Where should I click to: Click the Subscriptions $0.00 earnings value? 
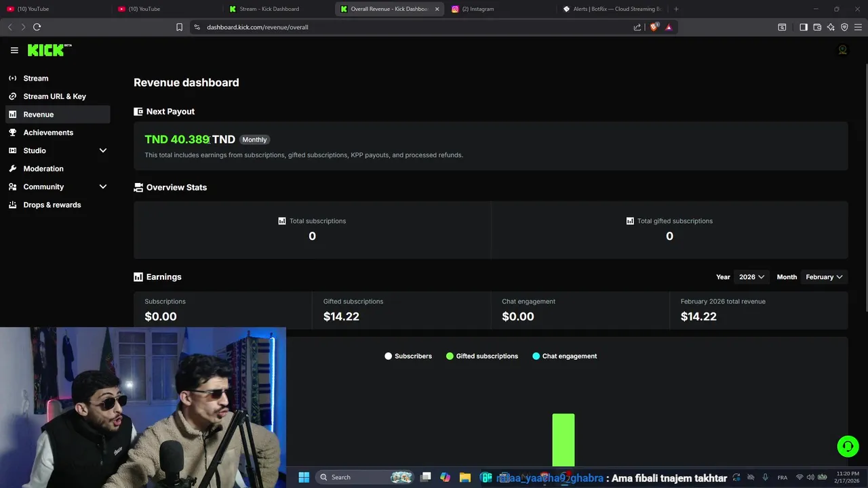pyautogui.click(x=161, y=317)
